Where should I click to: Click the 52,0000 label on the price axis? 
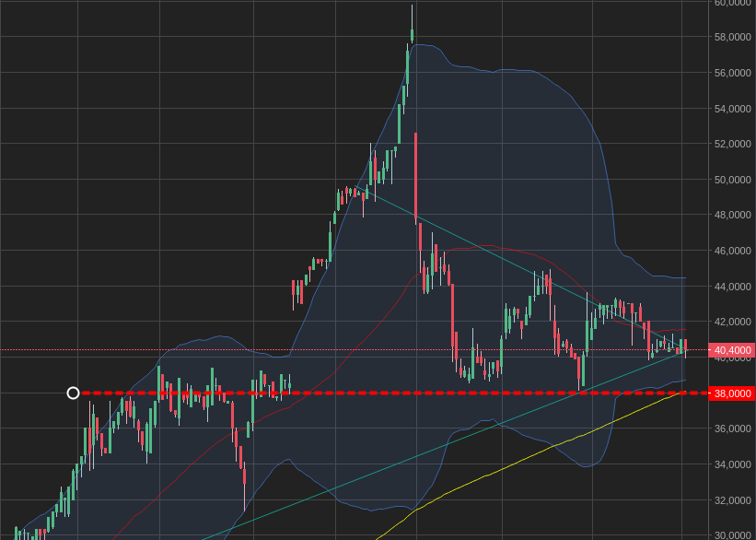733,144
